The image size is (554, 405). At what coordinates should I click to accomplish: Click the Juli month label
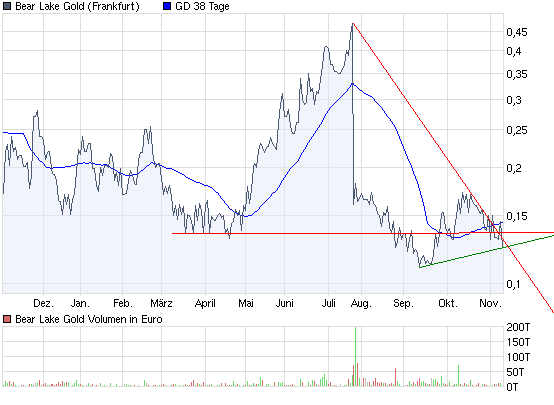click(x=329, y=303)
